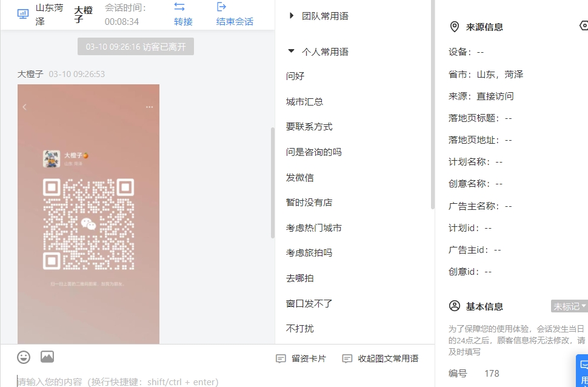Select the 问是咨询的吗 quick phrase
588x387 pixels.
click(313, 152)
